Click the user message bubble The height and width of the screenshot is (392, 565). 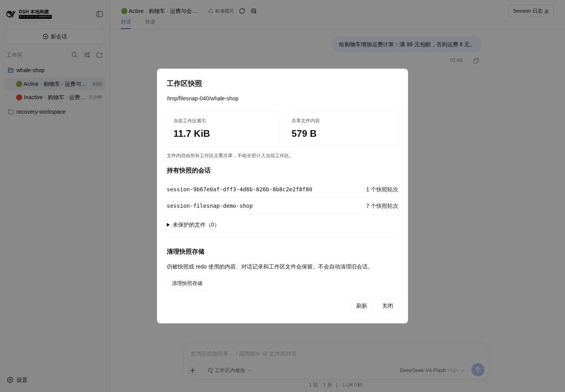point(407,44)
